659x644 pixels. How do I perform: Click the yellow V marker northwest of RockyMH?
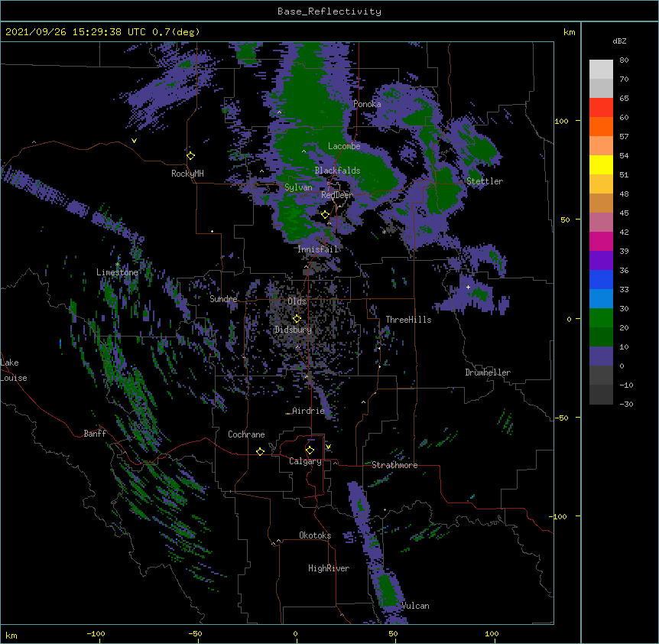pyautogui.click(x=134, y=141)
